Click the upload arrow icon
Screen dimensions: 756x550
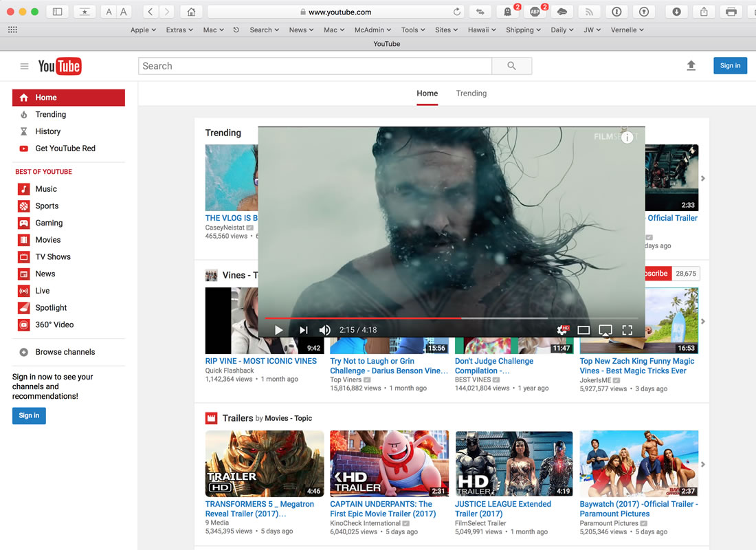coord(691,65)
